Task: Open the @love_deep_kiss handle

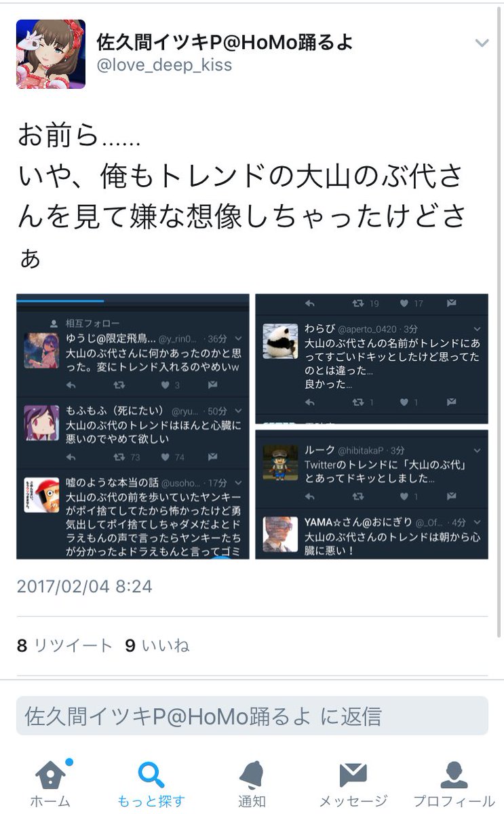Action: pyautogui.click(x=164, y=65)
